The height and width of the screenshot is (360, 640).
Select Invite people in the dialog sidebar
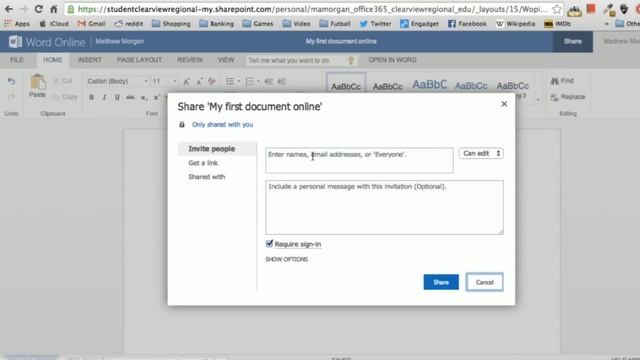(217, 149)
